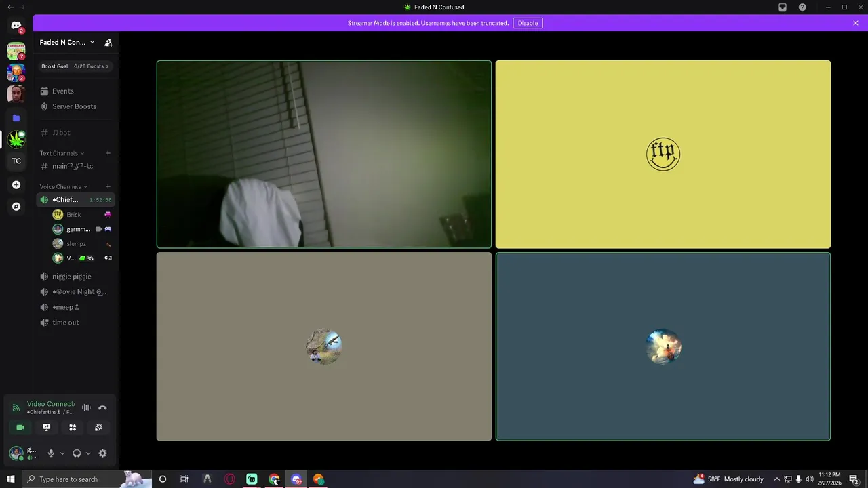
Task: Open the TC server
Action: (16, 161)
